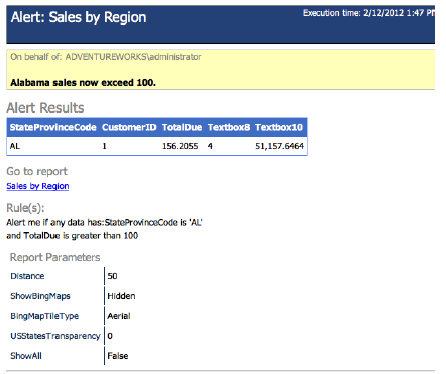Click the TotalDue column header
This screenshot has height=374, width=446.
click(x=182, y=127)
